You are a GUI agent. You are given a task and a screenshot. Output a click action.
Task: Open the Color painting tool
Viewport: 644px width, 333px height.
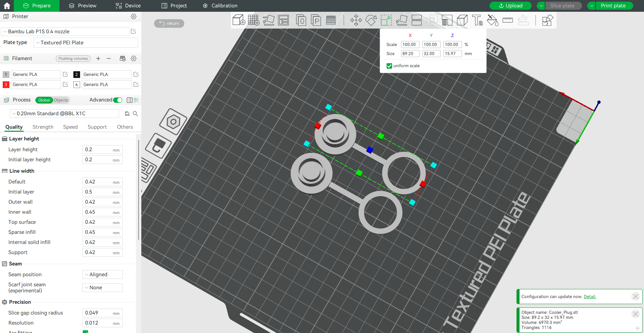493,20
